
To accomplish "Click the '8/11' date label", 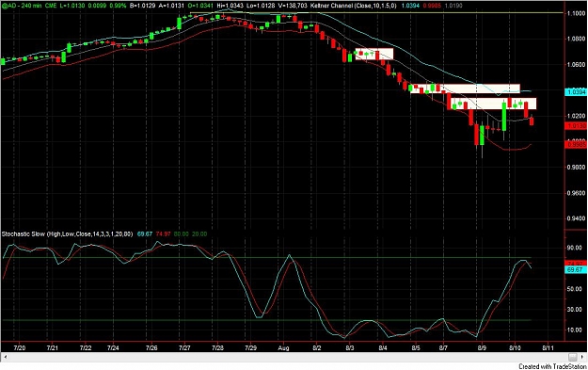I will tap(548, 347).
